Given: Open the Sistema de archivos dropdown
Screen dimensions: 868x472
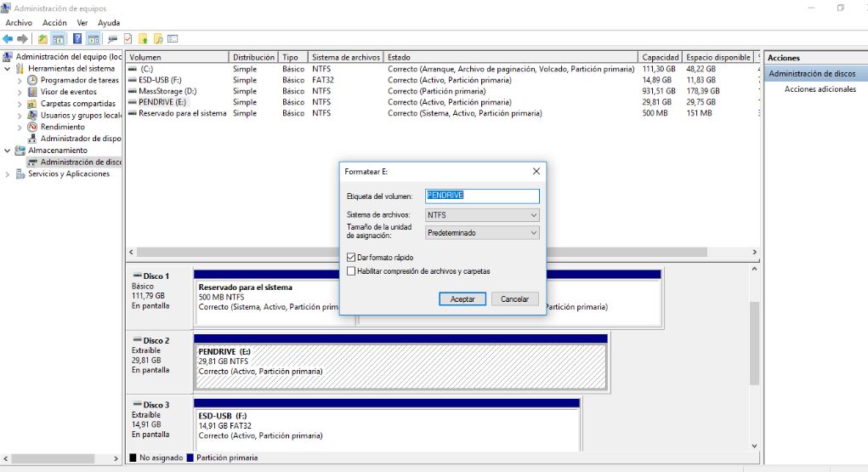Looking at the screenshot, I should (x=482, y=215).
